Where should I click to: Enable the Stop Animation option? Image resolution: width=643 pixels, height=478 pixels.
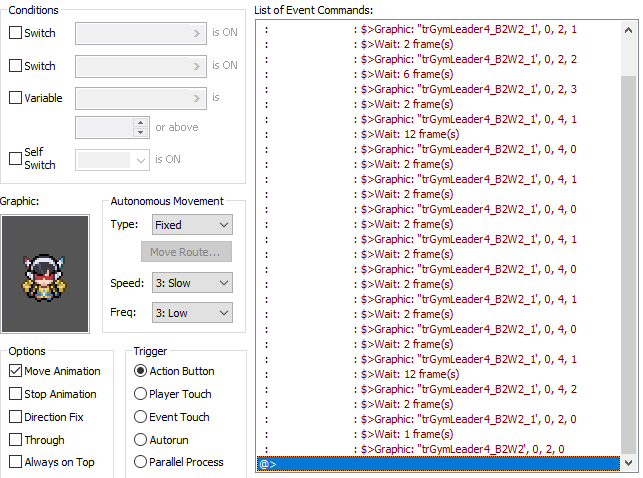15,394
